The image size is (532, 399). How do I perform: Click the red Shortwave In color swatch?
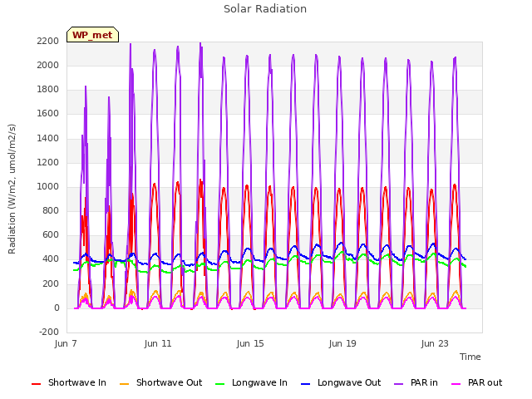[x=36, y=384]
